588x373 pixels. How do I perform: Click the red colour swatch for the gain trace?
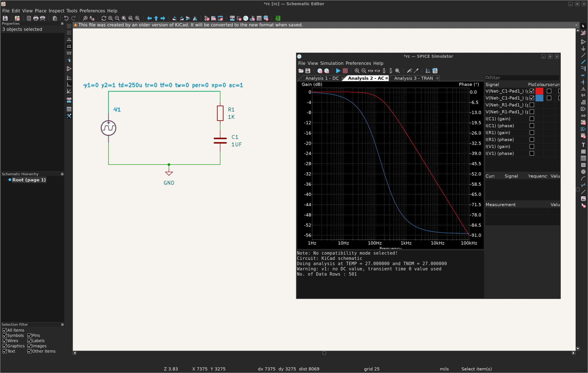coord(539,91)
